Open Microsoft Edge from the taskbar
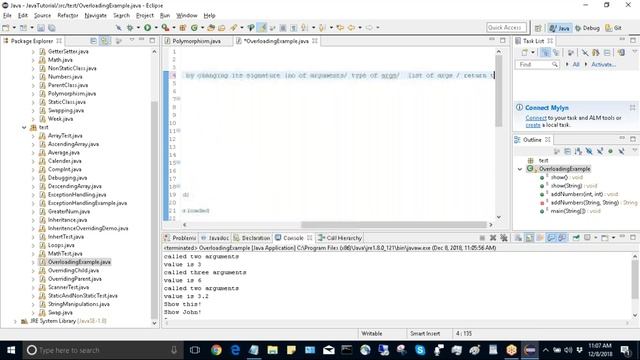The height and width of the screenshot is (360, 640). pos(235,350)
